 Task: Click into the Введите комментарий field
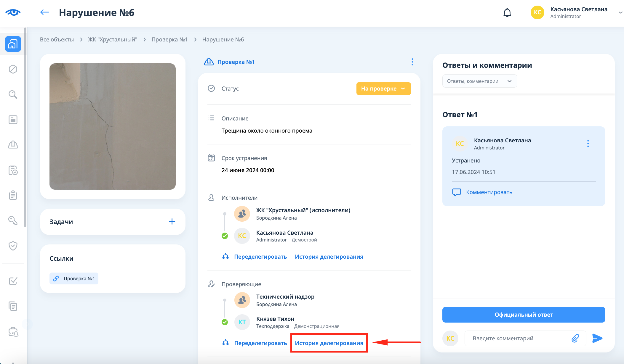[516, 338]
